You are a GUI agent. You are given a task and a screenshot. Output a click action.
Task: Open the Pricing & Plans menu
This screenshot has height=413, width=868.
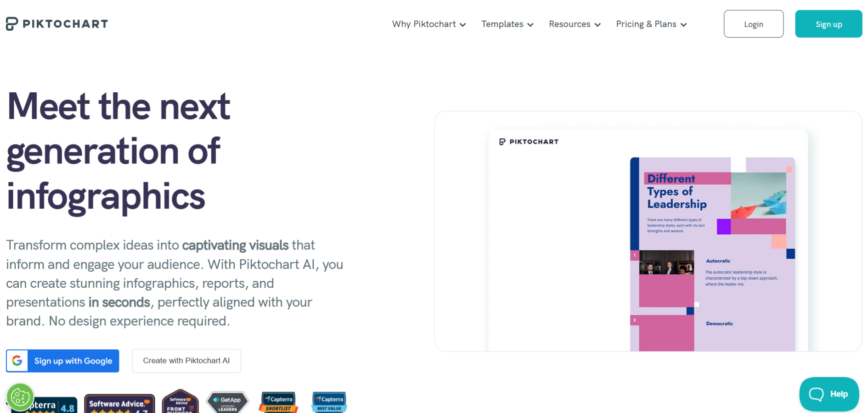click(650, 24)
